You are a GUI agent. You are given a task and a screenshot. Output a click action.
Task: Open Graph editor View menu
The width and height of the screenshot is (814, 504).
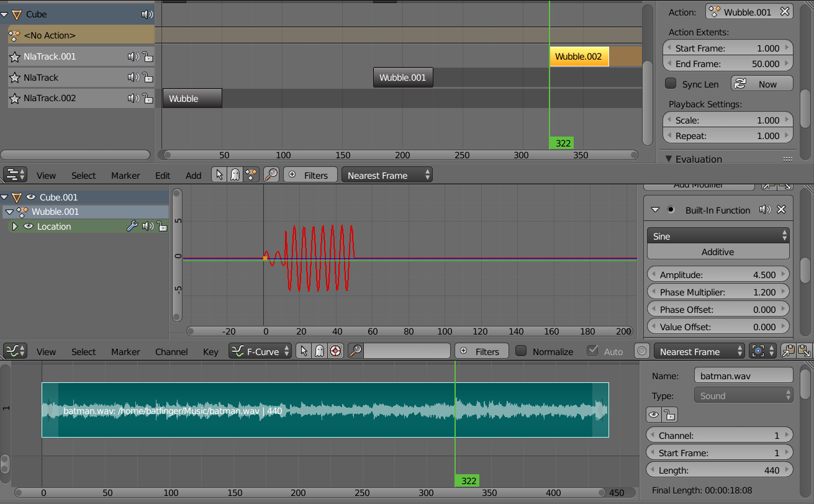pos(46,352)
